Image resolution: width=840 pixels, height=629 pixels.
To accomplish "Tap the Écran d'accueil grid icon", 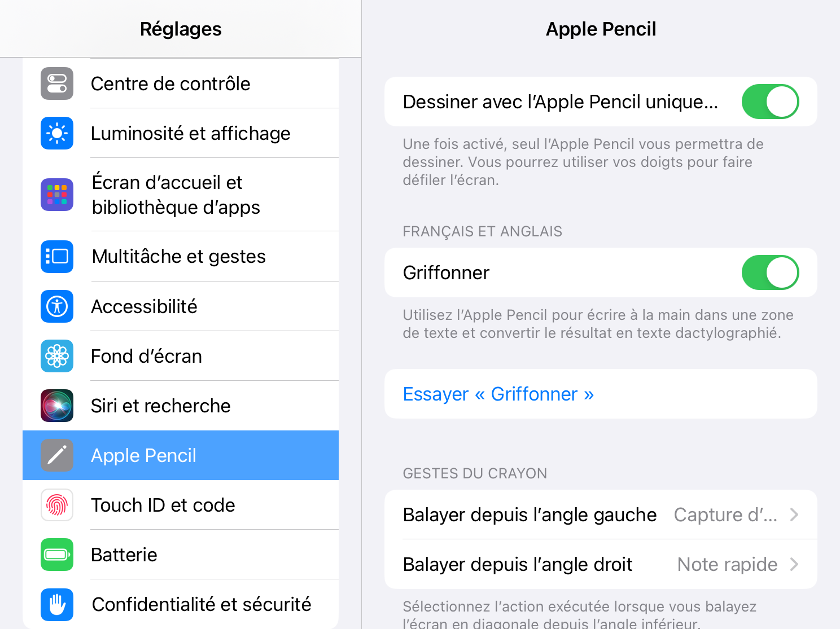I will 57,195.
